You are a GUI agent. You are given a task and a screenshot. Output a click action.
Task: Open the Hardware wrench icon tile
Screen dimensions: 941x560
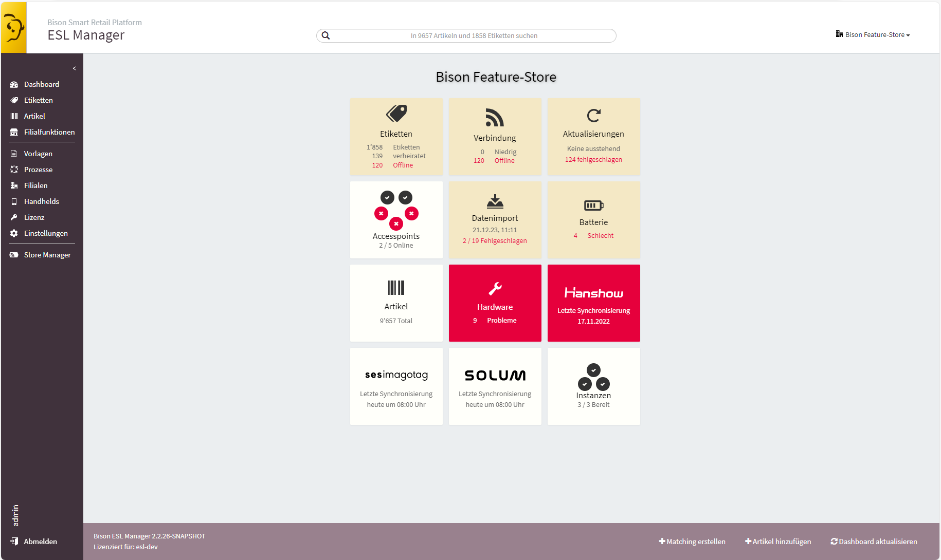pos(495,303)
